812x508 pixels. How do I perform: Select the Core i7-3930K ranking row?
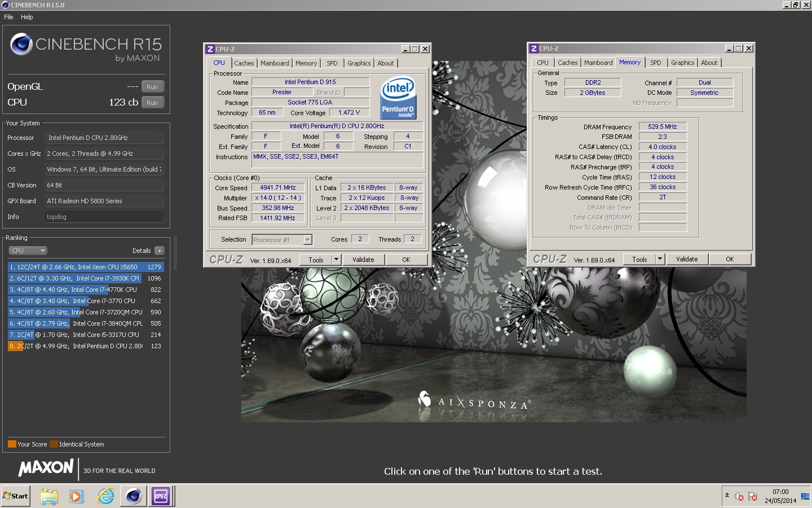point(86,278)
